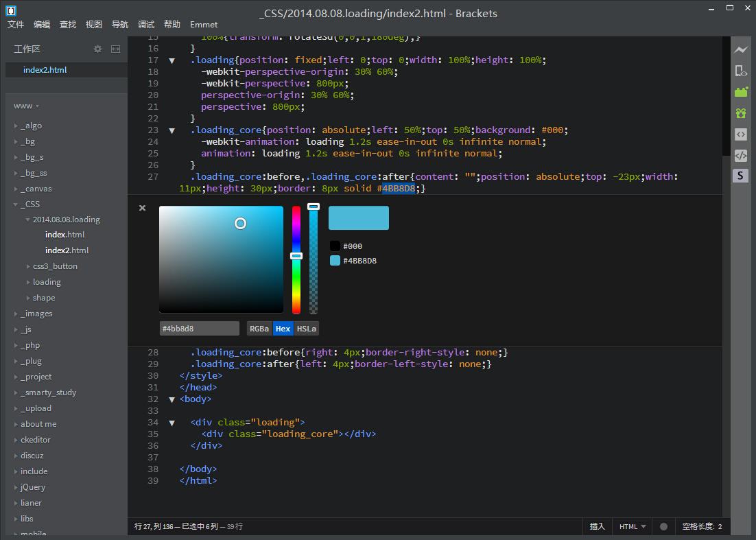The height and width of the screenshot is (540, 756).
Task: Close the inline color editor
Action: (x=143, y=208)
